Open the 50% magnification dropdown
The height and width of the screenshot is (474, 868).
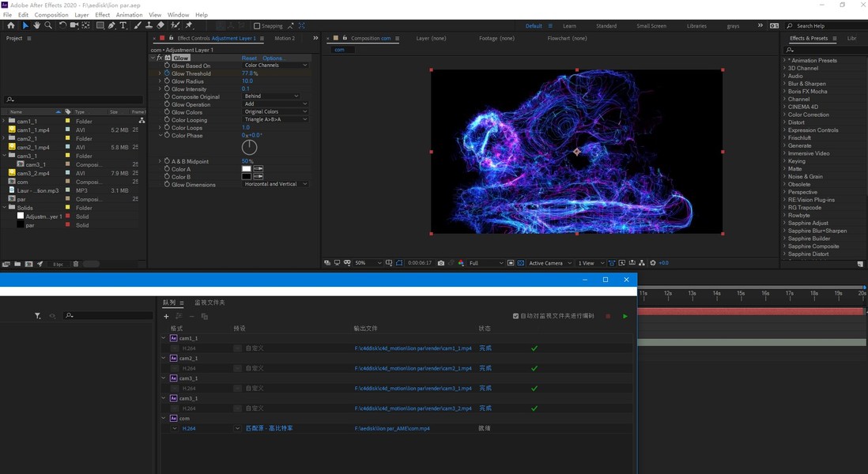click(x=368, y=263)
